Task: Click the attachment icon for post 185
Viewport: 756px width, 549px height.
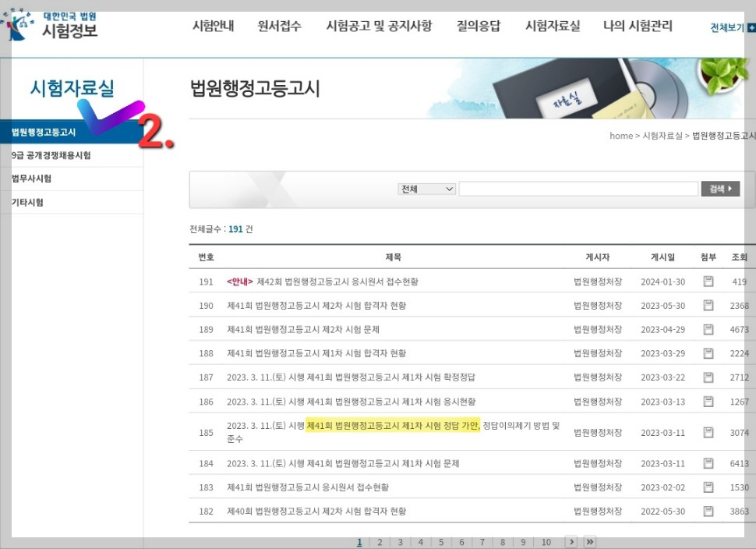Action: (x=708, y=433)
